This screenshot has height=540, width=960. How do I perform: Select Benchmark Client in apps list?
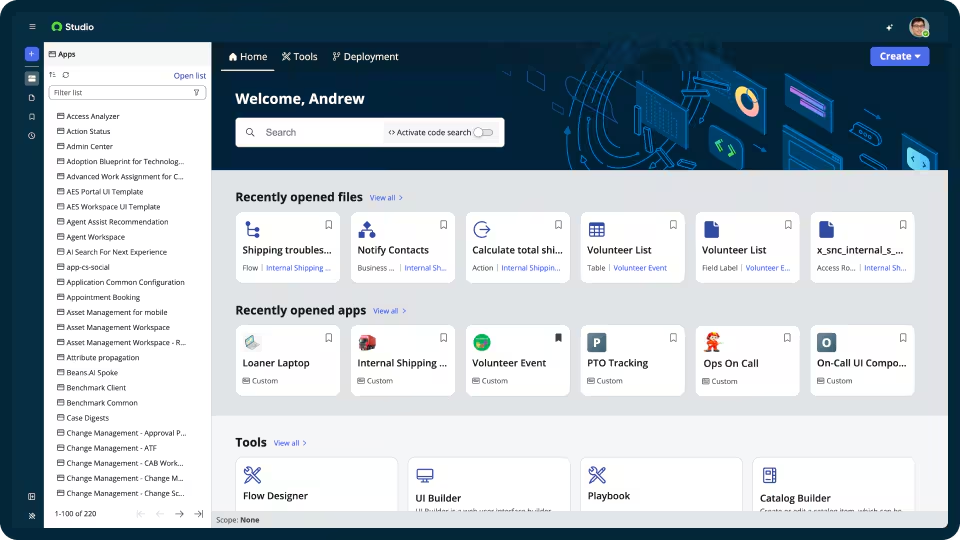96,388
